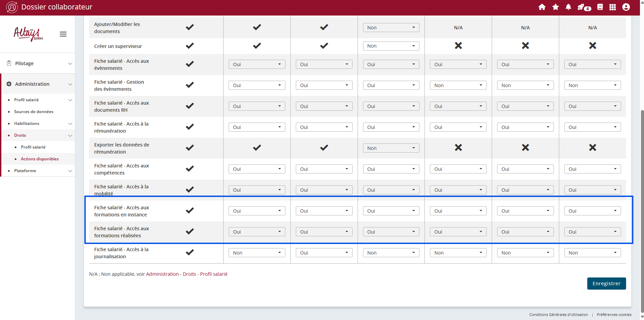Open Sources de données menu item
This screenshot has width=644, height=320.
34,112
